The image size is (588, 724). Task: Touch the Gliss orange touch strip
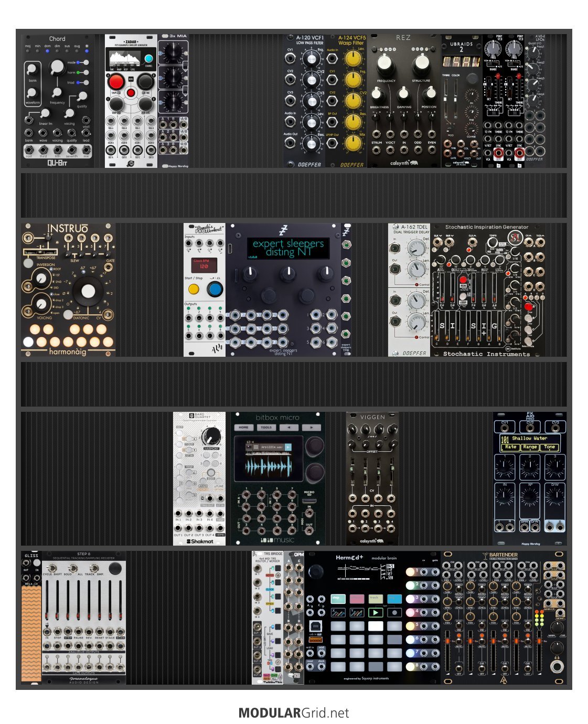pos(31,634)
